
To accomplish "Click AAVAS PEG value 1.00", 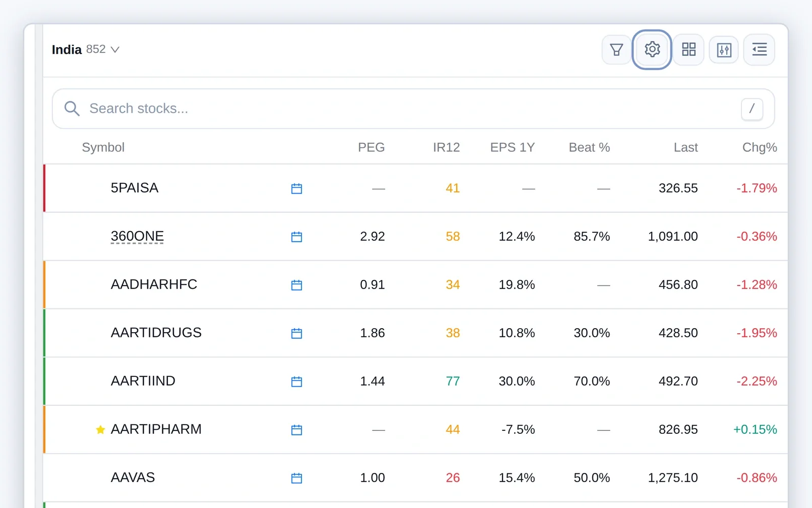I will 373,478.
